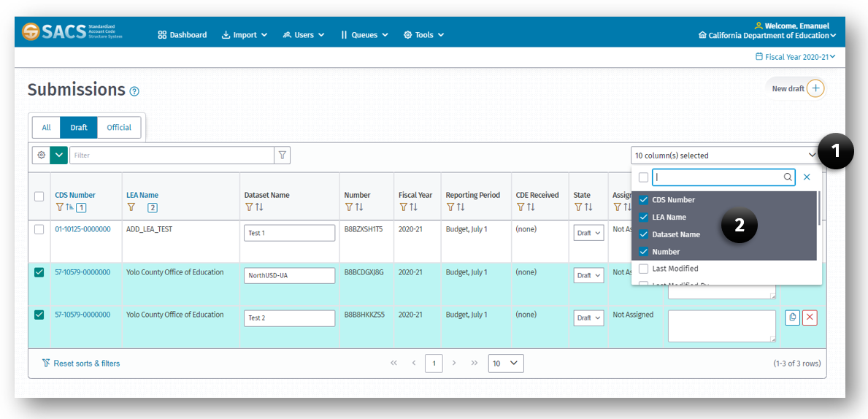The width and height of the screenshot is (868, 419).
Task: Open the page size dropdown showing 10
Action: pyautogui.click(x=505, y=363)
